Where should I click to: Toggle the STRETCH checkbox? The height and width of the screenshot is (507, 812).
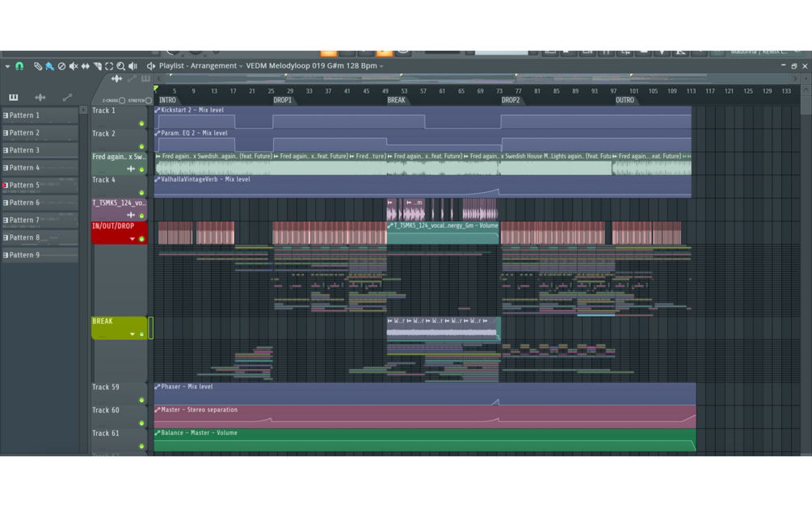[x=149, y=100]
